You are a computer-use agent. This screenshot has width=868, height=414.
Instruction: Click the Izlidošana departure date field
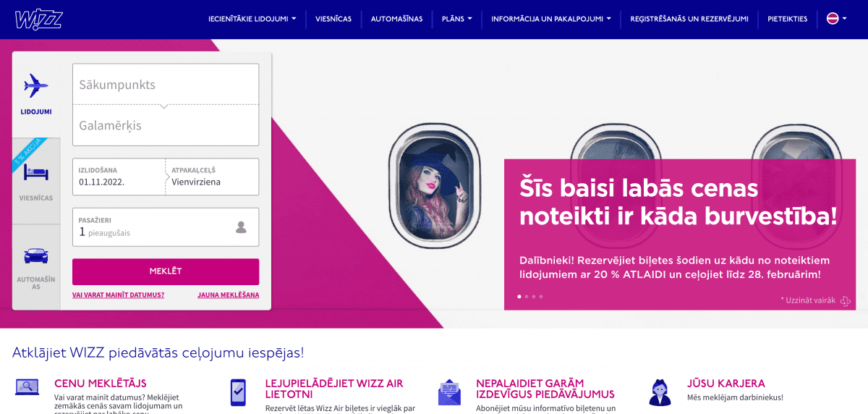point(119,177)
